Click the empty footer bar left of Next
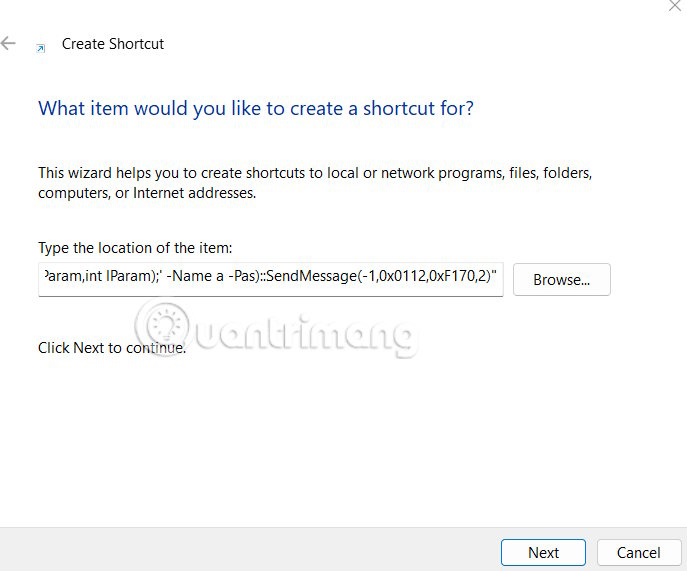The width and height of the screenshot is (687, 571). pos(250,550)
